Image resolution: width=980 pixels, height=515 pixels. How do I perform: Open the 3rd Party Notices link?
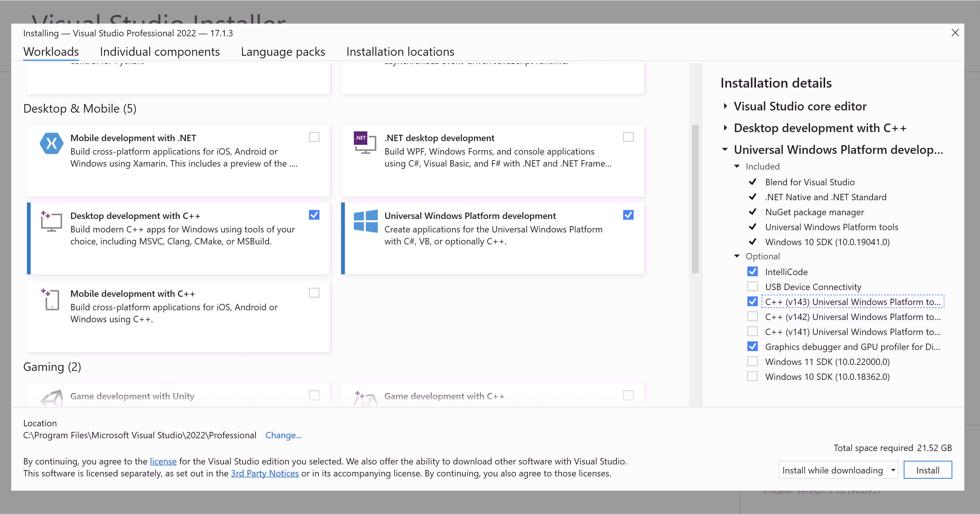tap(265, 473)
